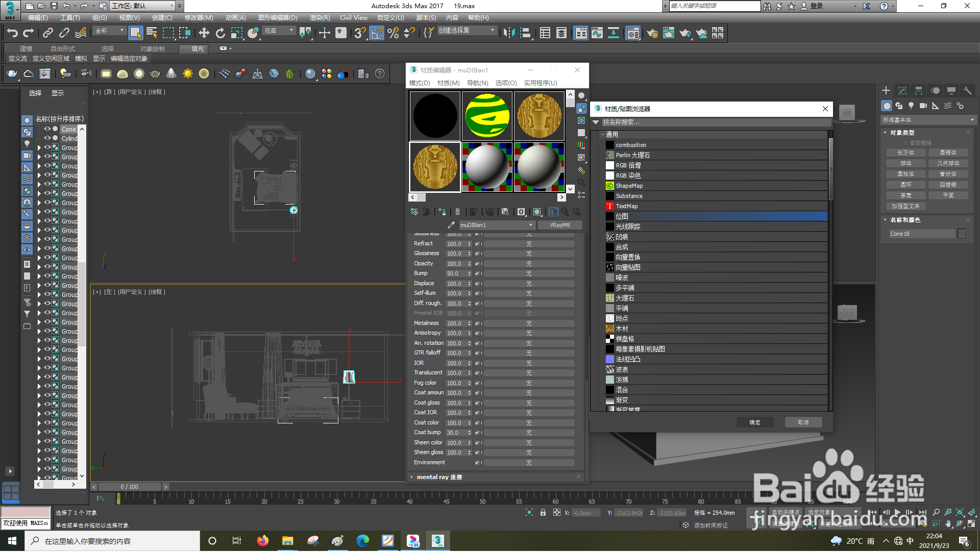Toggle the Opacity map checkbox
The image size is (980, 552).
click(x=477, y=264)
